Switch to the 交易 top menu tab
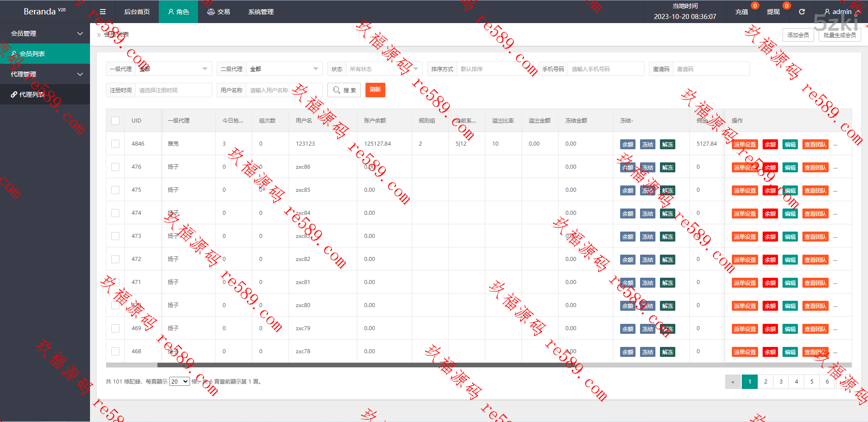This screenshot has width=868, height=422. (218, 12)
